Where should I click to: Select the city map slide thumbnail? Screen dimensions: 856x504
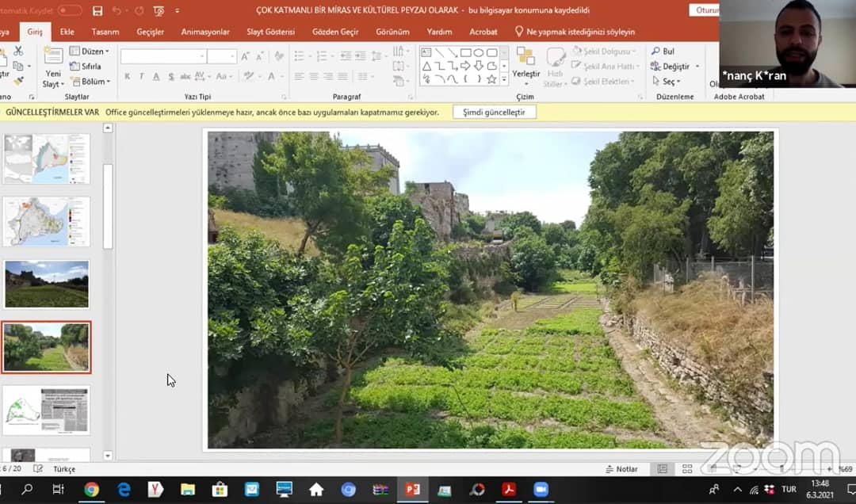(47, 222)
